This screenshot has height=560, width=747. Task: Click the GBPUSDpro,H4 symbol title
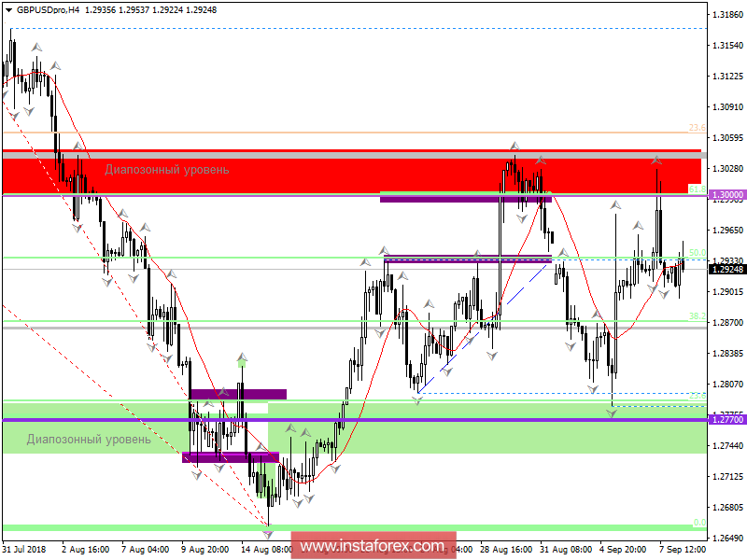tap(49, 10)
